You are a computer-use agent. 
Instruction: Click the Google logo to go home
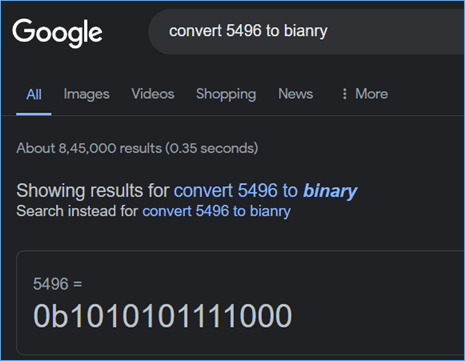tap(57, 33)
